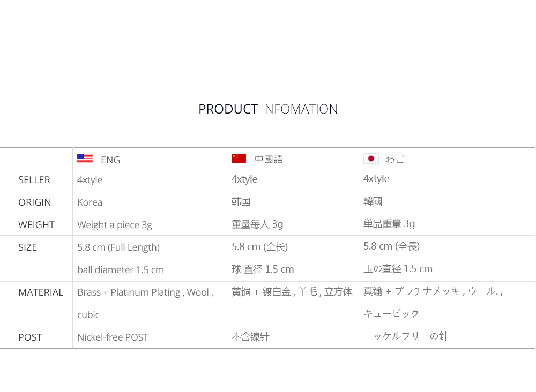Viewport: 536px width, 392px height.
Task: Click the WEIGHT row label
Action: point(36,225)
